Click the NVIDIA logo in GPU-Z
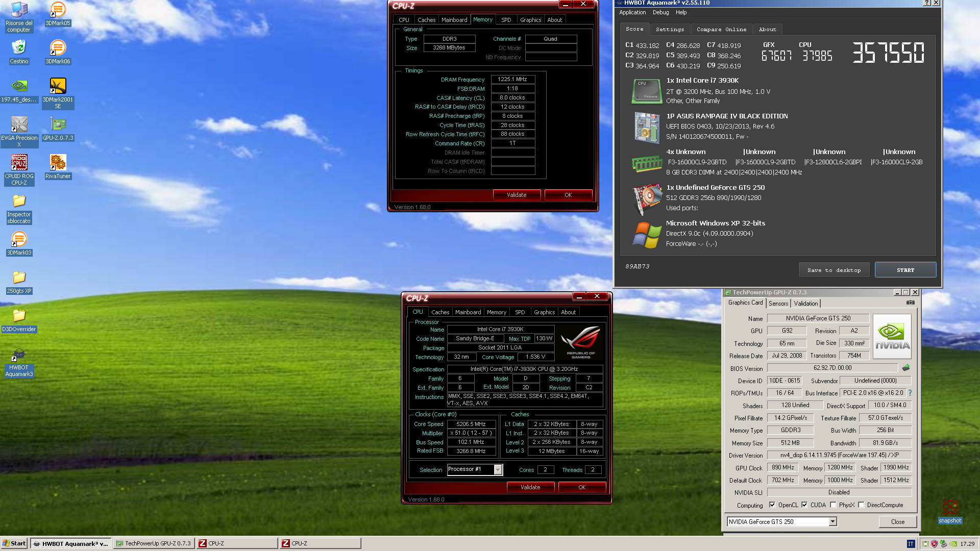 (x=892, y=336)
